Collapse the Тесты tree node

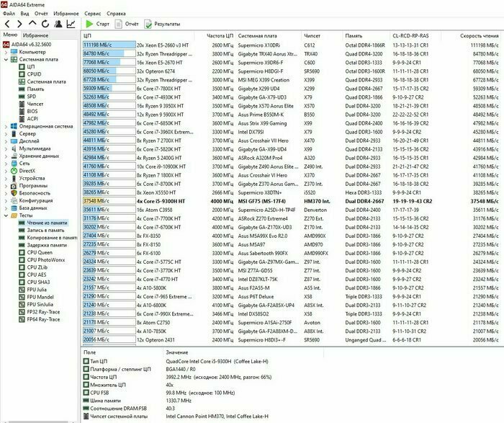click(x=6, y=215)
